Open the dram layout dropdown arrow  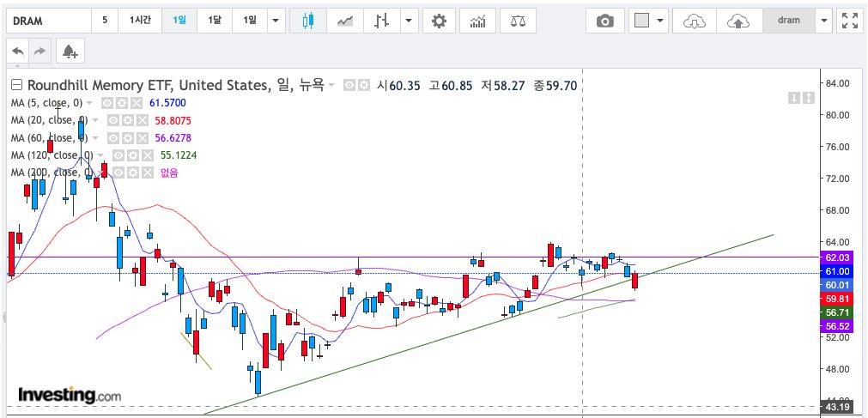click(x=823, y=21)
